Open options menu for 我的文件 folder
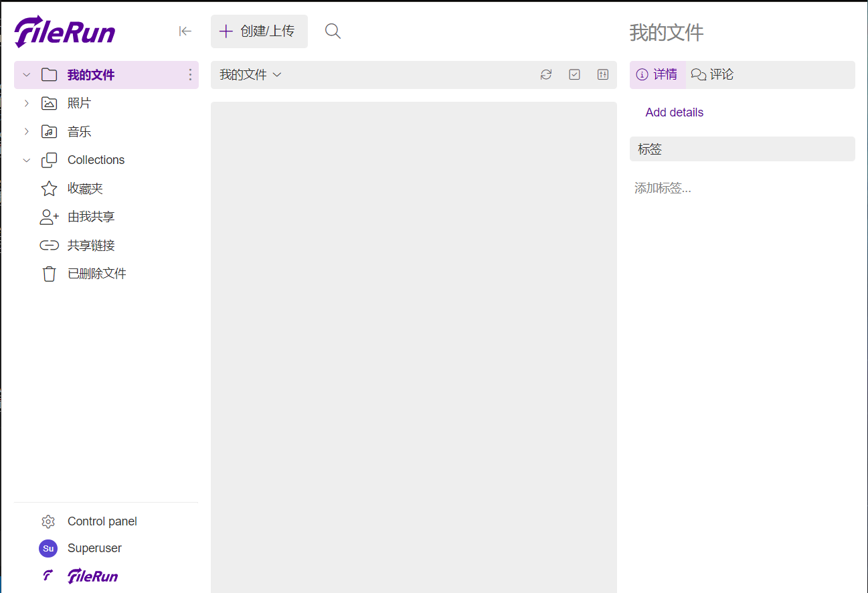Viewport: 868px width, 593px height. coord(189,74)
